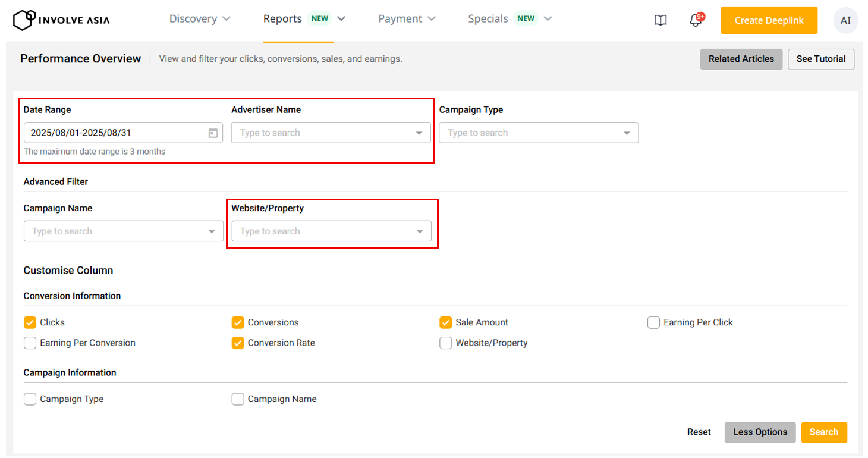
Task: Open the Discovery menu
Action: (x=200, y=19)
